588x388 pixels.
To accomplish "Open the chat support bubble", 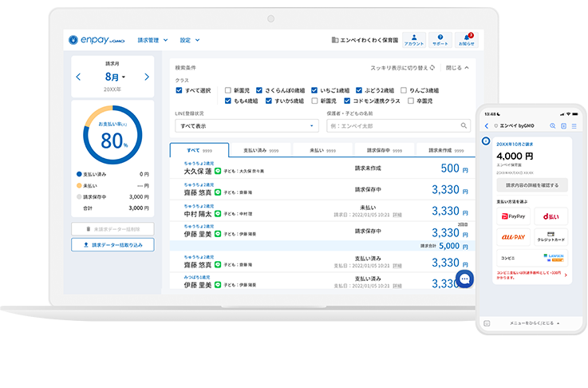I will [x=464, y=279].
